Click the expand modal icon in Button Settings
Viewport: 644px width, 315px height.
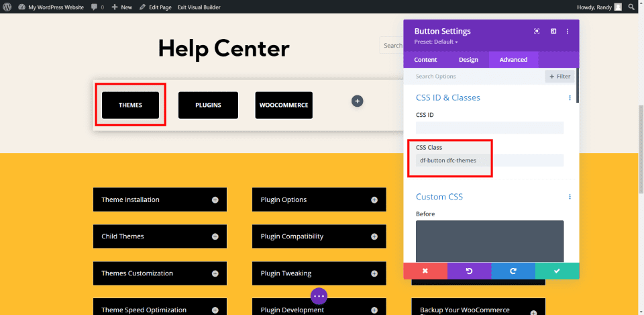pos(537,31)
